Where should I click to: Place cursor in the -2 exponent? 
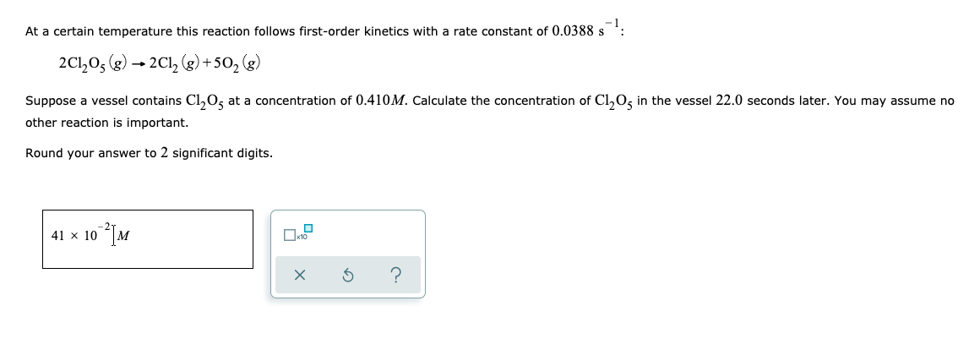[106, 227]
